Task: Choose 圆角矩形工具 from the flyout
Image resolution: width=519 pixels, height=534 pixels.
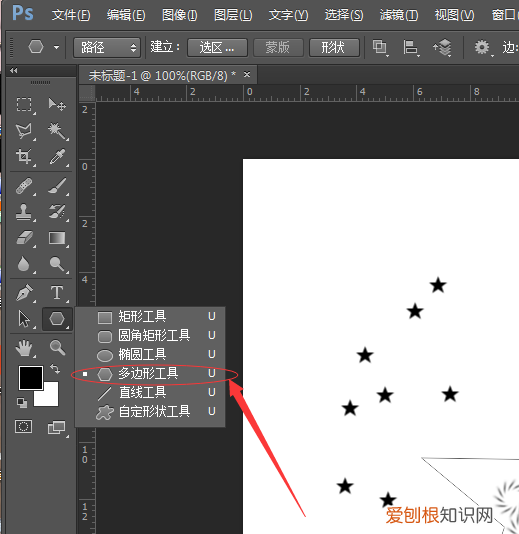Action: [x=150, y=336]
